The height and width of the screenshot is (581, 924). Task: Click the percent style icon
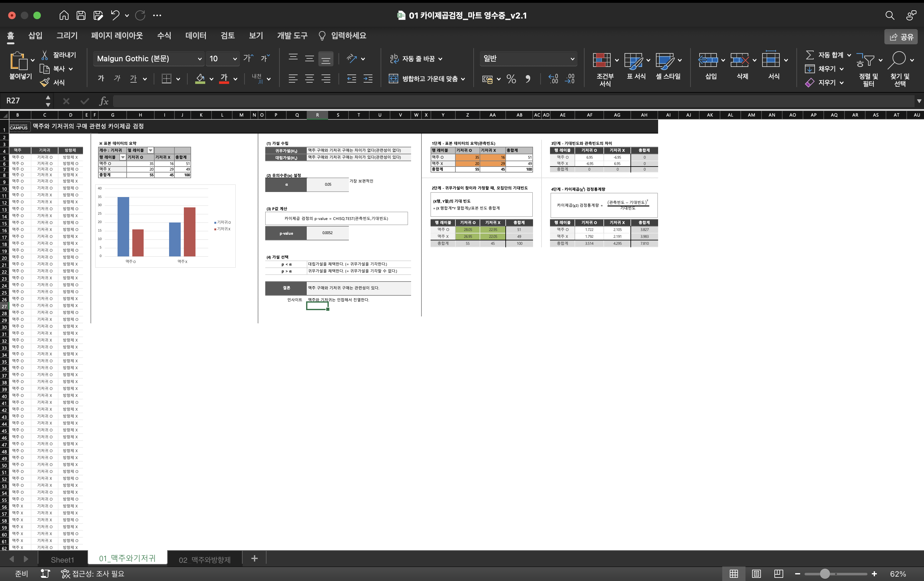[511, 79]
